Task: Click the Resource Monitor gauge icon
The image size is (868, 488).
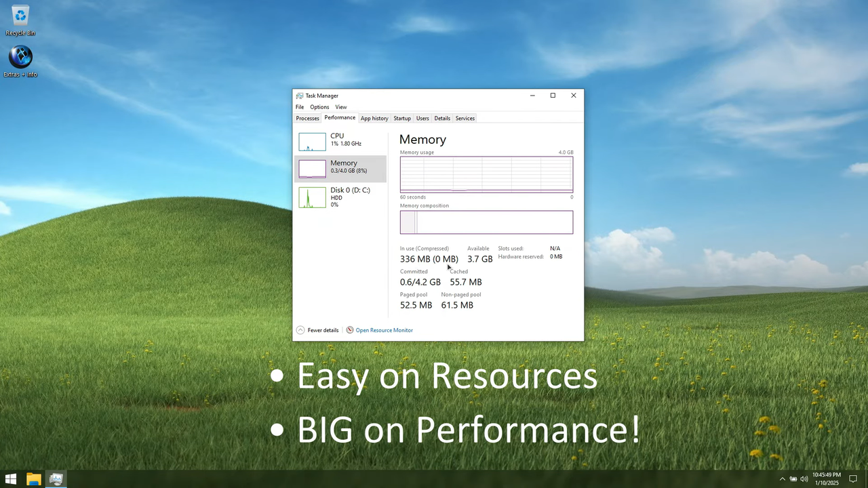Action: coord(350,330)
